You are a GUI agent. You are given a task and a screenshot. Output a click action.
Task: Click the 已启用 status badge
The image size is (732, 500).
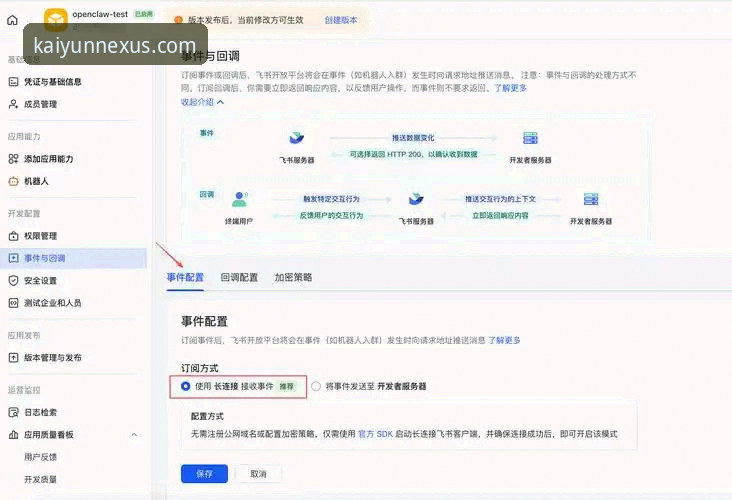[x=144, y=14]
